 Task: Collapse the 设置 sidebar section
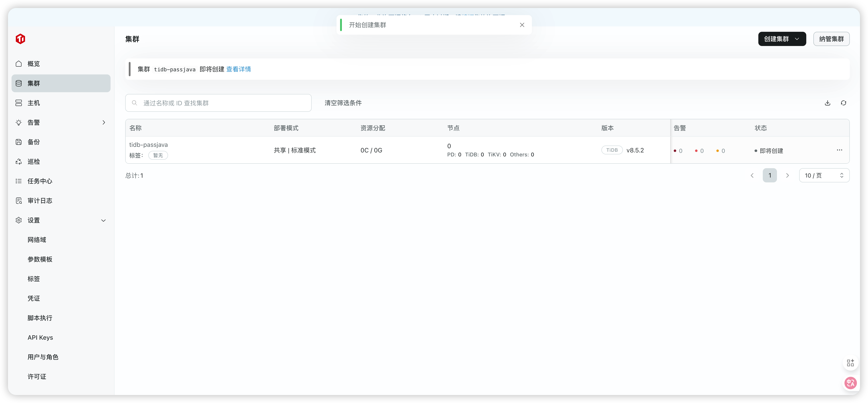click(x=103, y=220)
